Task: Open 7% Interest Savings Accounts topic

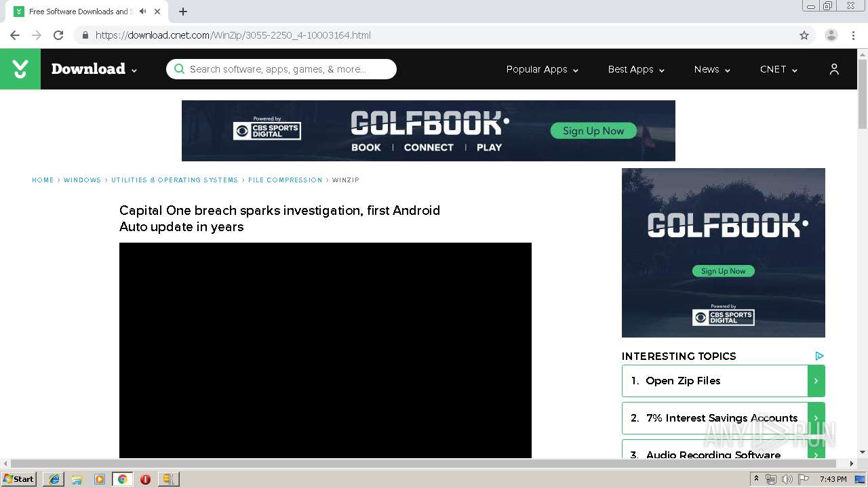Action: (x=715, y=418)
